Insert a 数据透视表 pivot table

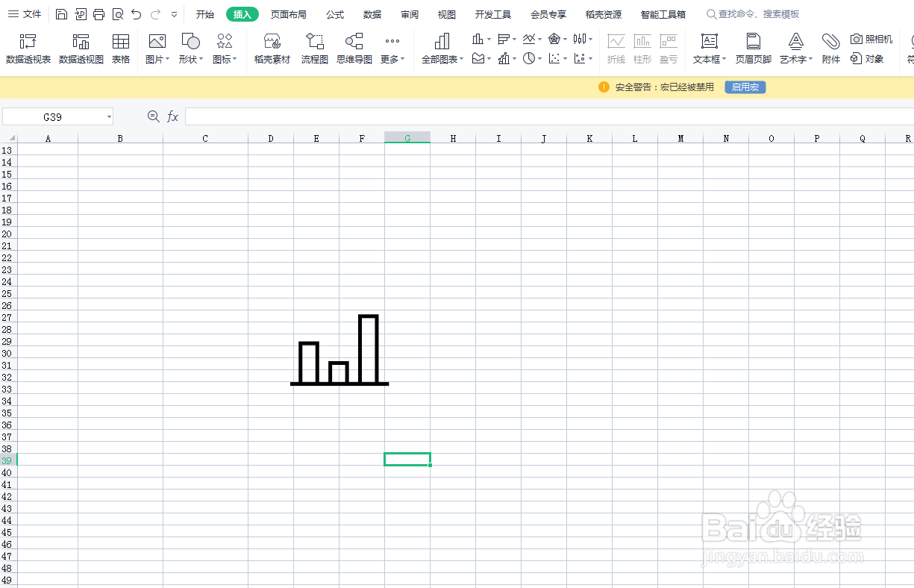pyautogui.click(x=28, y=49)
